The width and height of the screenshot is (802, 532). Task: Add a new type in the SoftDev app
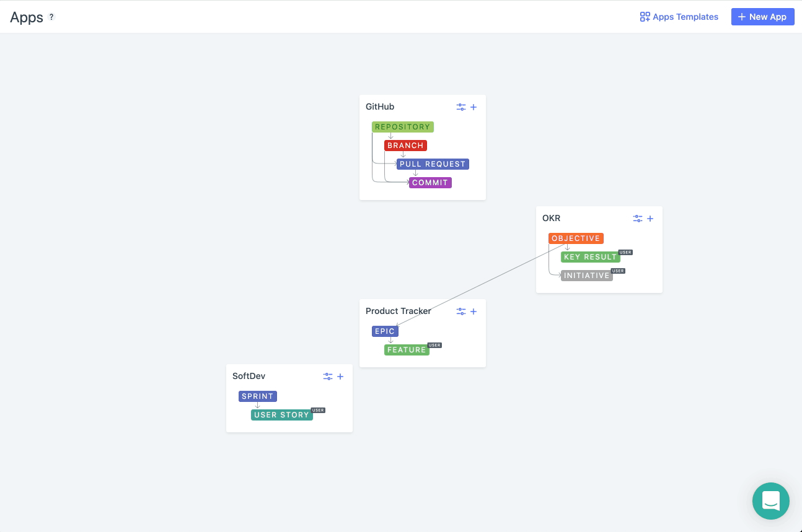340,376
